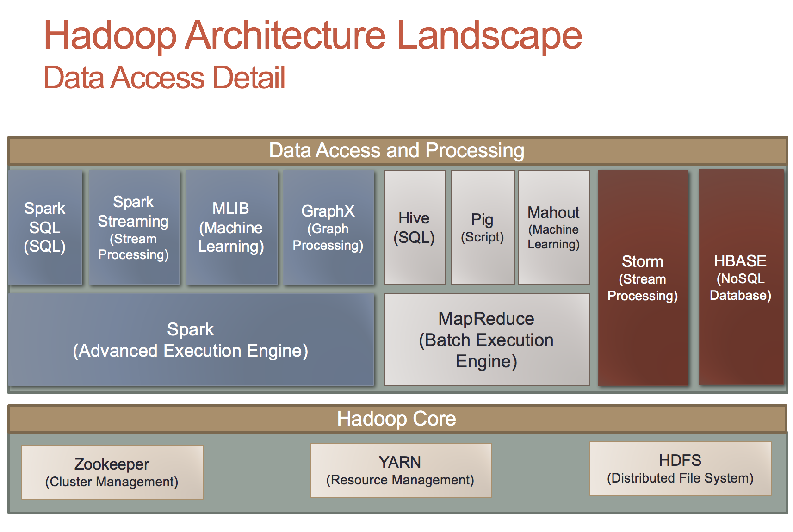Image resolution: width=793 pixels, height=532 pixels.
Task: Select the Spark SQL (SQL) box
Action: 45,228
